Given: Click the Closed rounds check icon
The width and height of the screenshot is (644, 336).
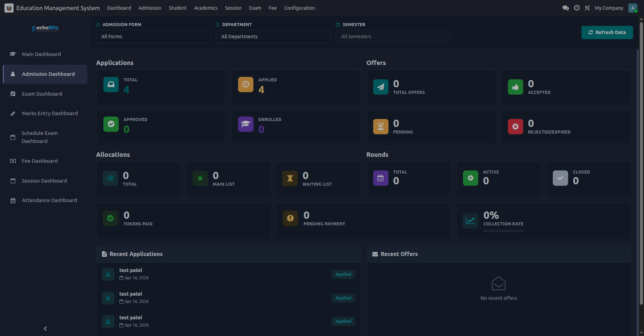Looking at the screenshot, I should click(560, 178).
